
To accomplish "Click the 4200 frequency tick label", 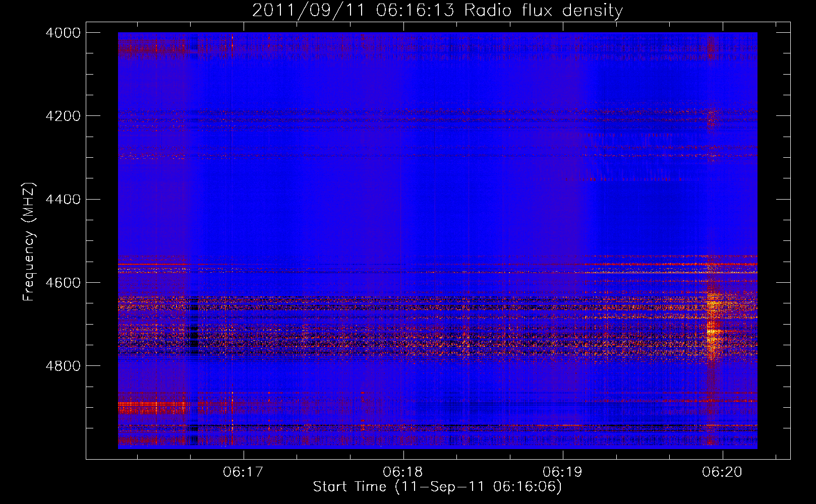I will (63, 116).
